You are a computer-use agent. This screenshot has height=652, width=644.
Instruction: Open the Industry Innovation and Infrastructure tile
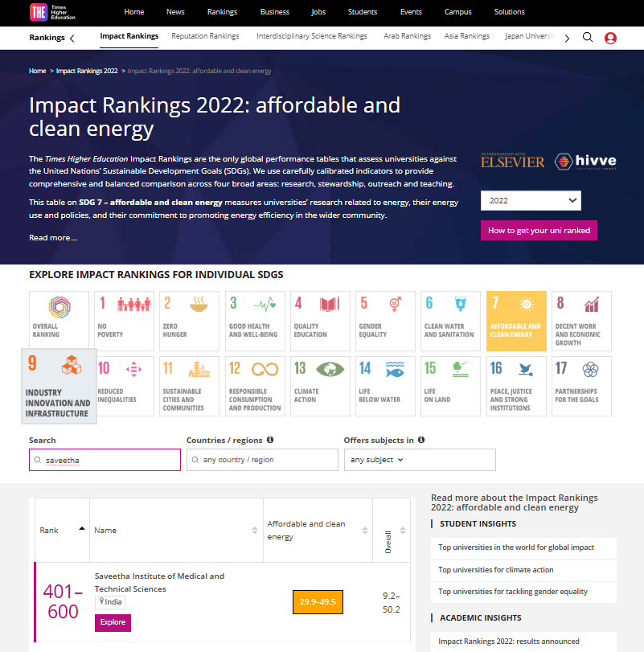pos(59,386)
